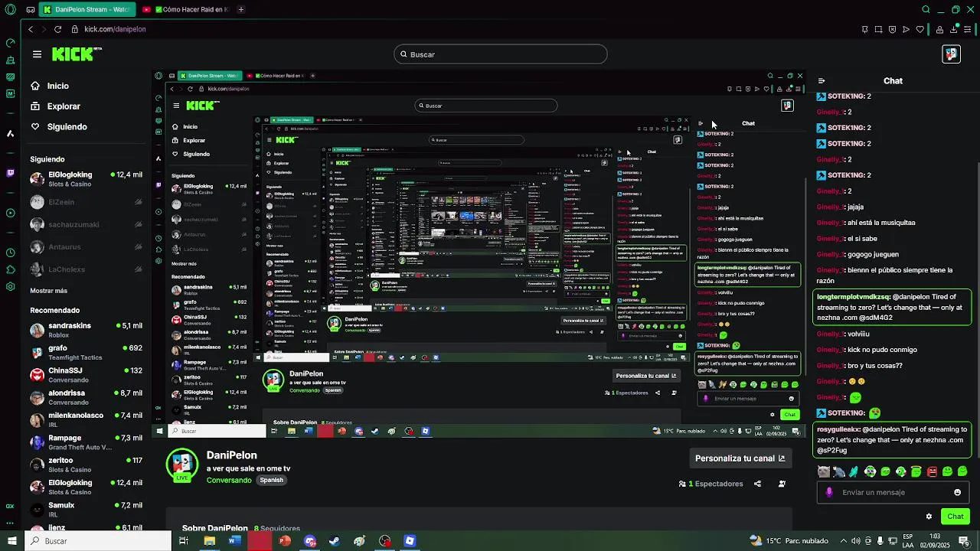Open Windows Start button
980x551 pixels.
click(x=11, y=541)
